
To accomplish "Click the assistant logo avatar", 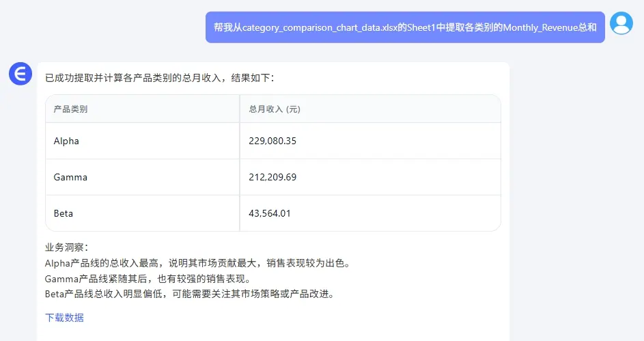I will [x=20, y=74].
